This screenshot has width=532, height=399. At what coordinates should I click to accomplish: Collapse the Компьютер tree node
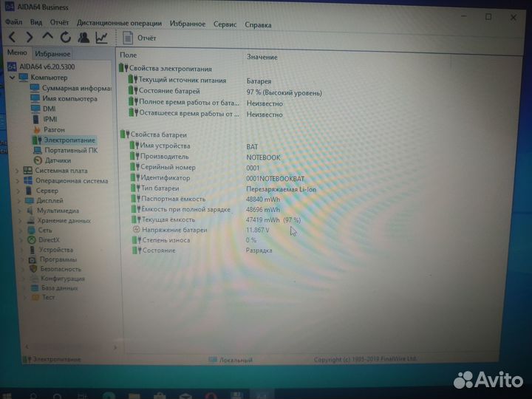pos(13,78)
